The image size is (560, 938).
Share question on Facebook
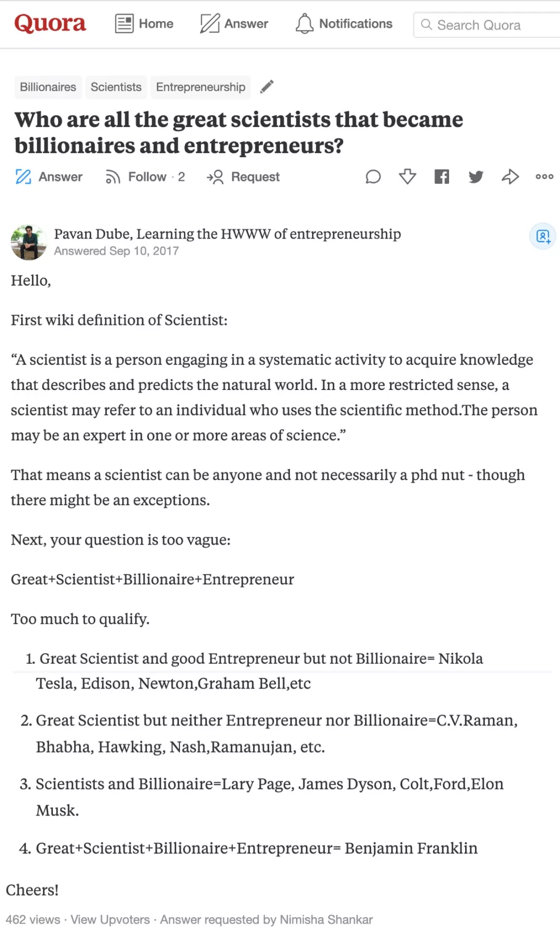442,177
